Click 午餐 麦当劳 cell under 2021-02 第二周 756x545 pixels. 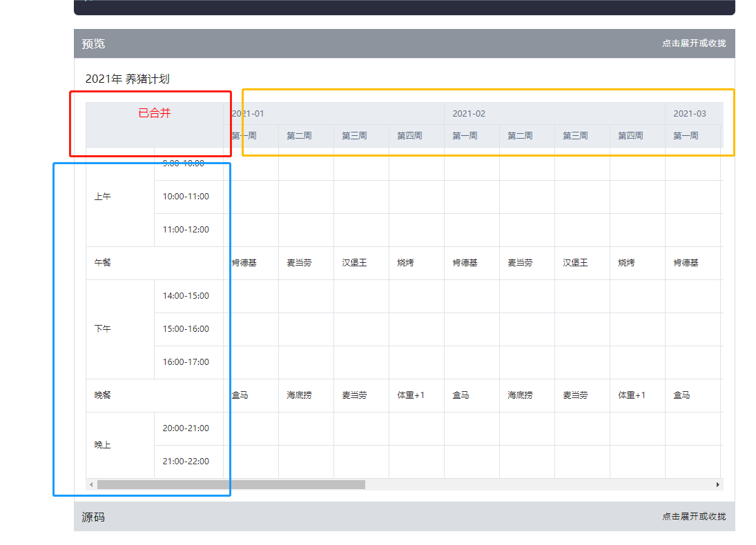pos(527,263)
